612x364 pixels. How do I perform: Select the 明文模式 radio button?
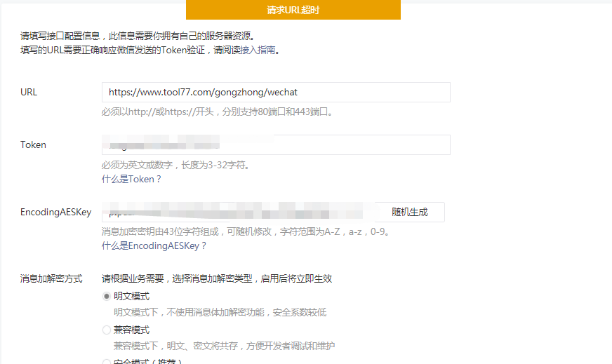pyautogui.click(x=106, y=297)
